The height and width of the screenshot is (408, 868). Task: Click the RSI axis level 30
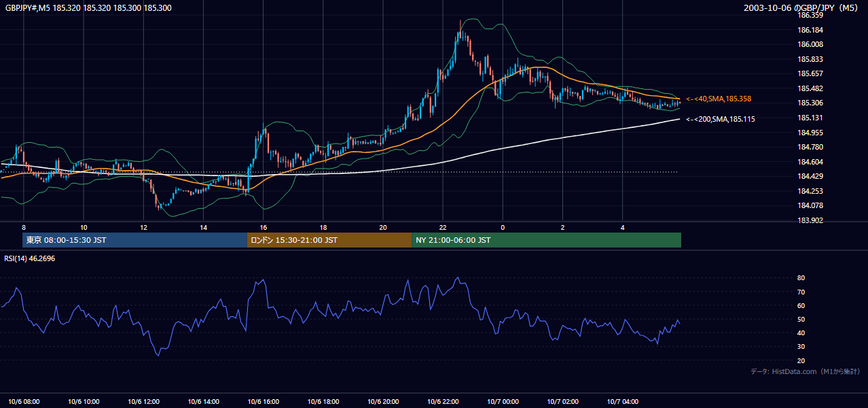(x=801, y=346)
